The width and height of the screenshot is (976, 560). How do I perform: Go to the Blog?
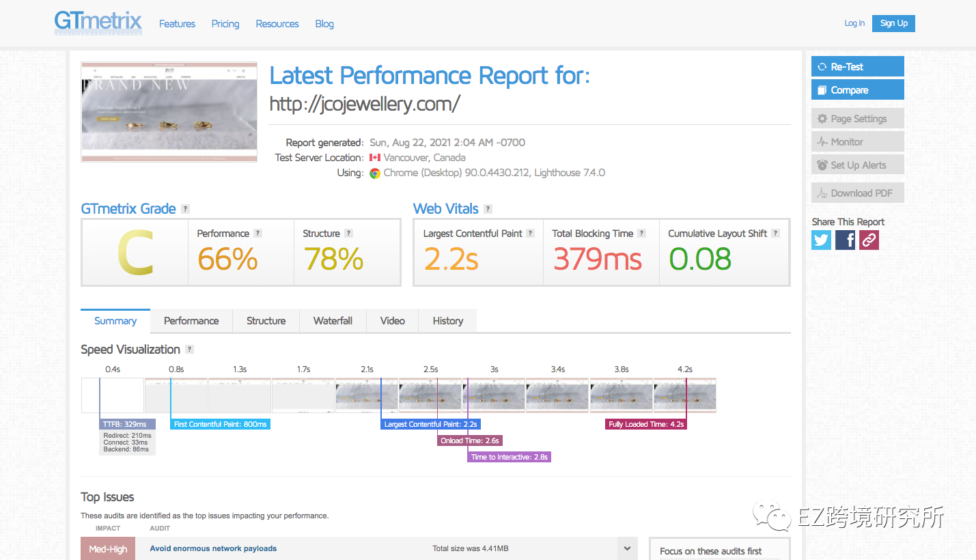324,24
